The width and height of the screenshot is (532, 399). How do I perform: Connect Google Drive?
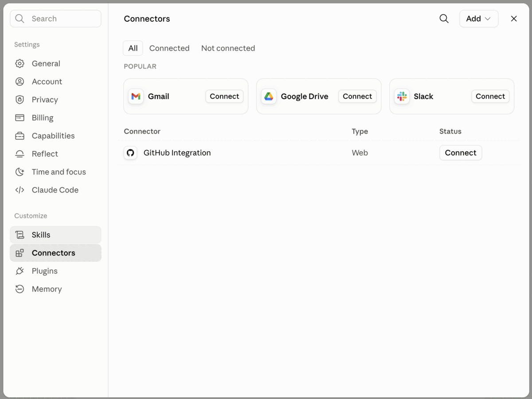point(357,97)
